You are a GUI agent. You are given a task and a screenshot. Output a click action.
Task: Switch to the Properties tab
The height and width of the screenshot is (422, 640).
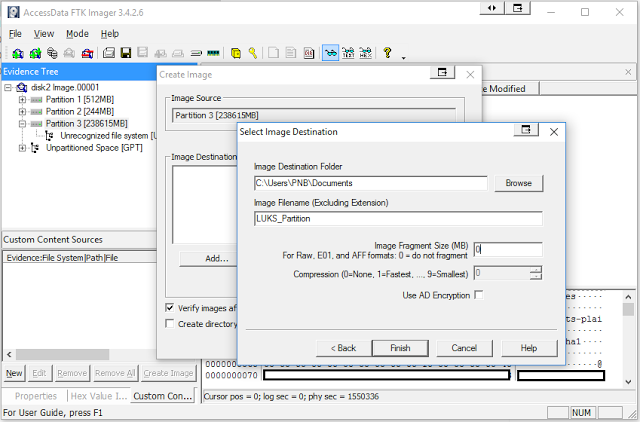click(36, 396)
